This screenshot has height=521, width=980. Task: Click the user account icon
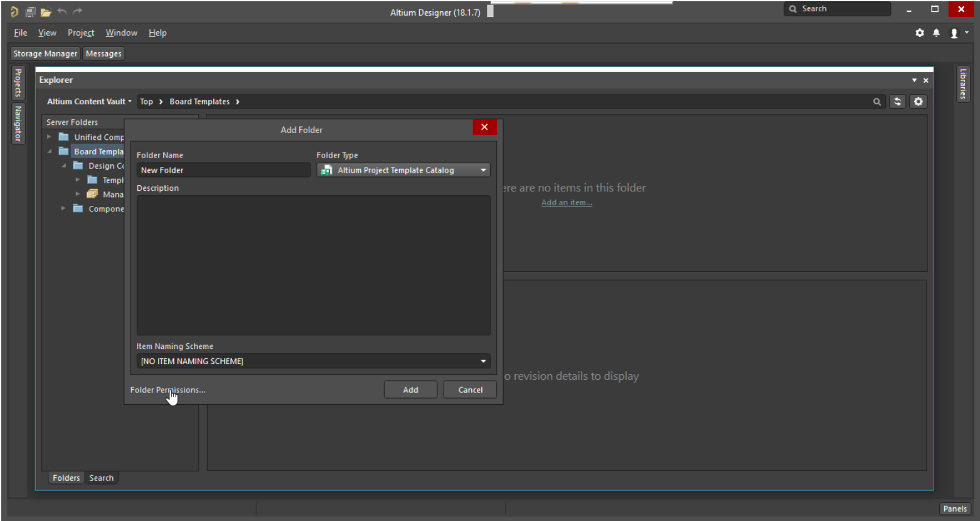click(954, 33)
